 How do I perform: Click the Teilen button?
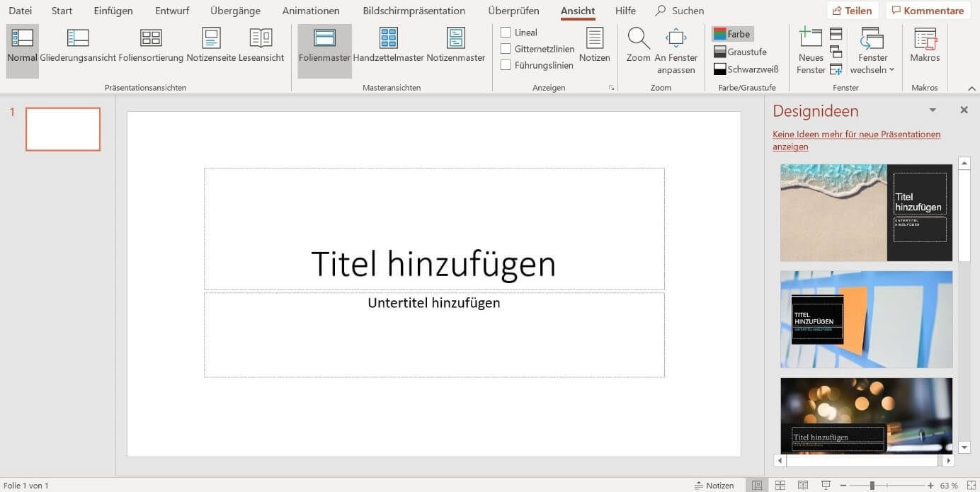tap(853, 11)
